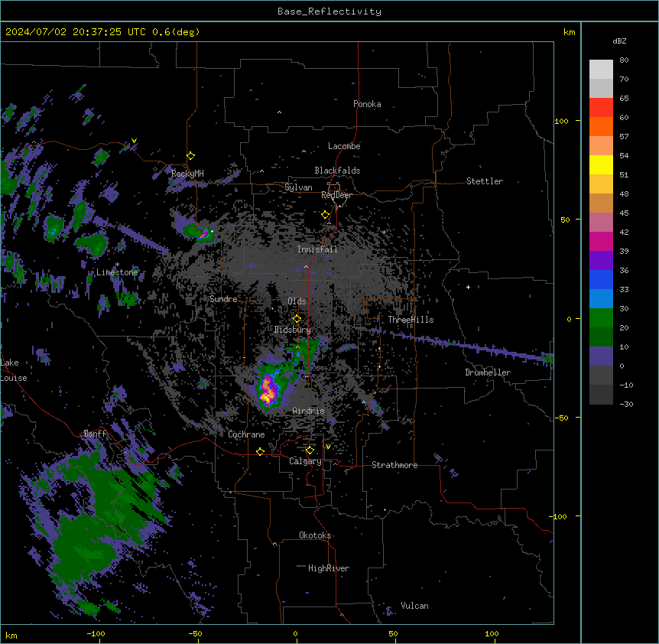The height and width of the screenshot is (644, 659).
Task: Click the HighRiver label
Action: click(329, 568)
